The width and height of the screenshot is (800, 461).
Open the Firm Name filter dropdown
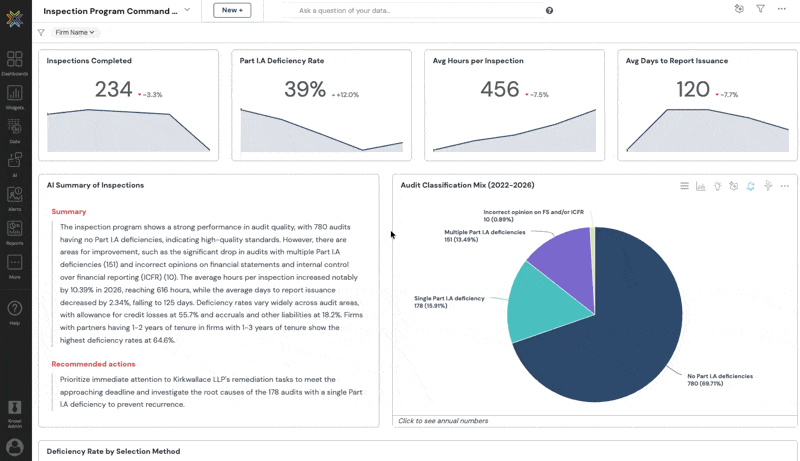[x=75, y=32]
